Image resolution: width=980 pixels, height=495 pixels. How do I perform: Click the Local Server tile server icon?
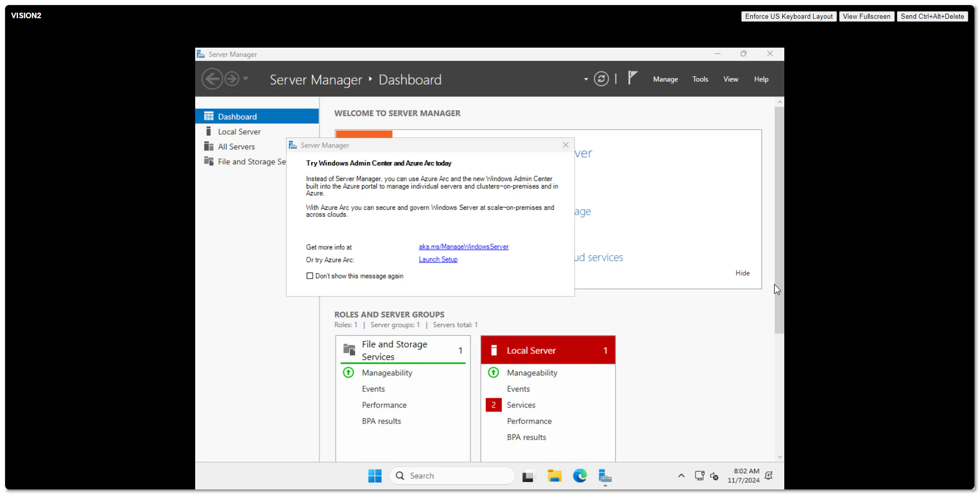(x=494, y=350)
